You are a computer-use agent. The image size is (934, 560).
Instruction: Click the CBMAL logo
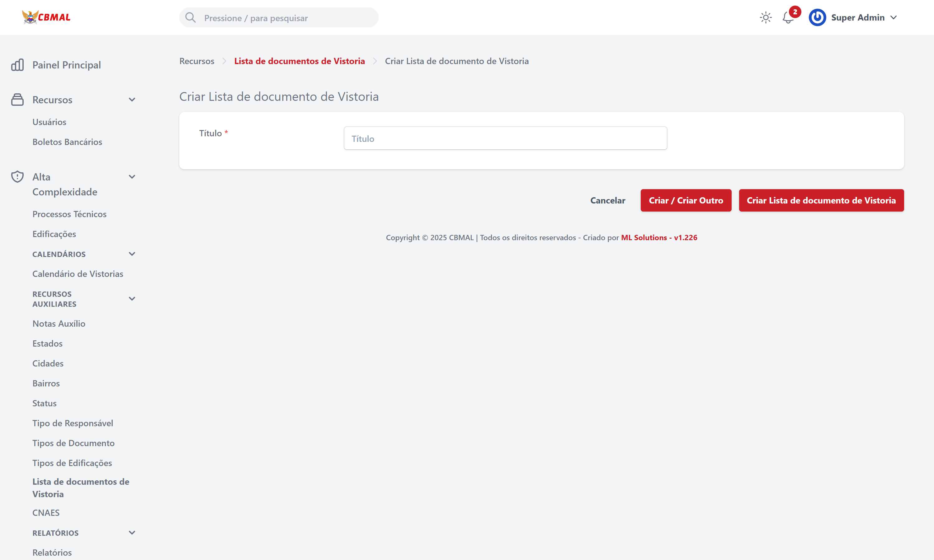46,17
